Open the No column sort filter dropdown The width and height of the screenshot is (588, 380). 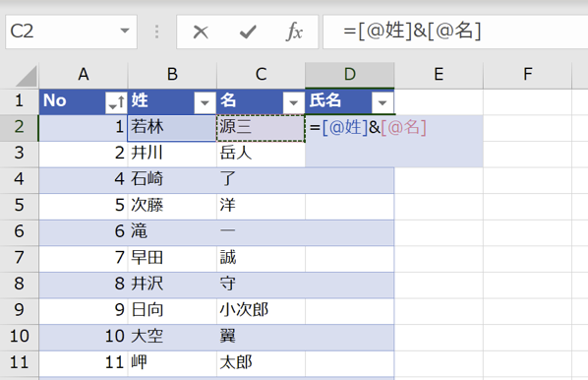[x=116, y=102]
